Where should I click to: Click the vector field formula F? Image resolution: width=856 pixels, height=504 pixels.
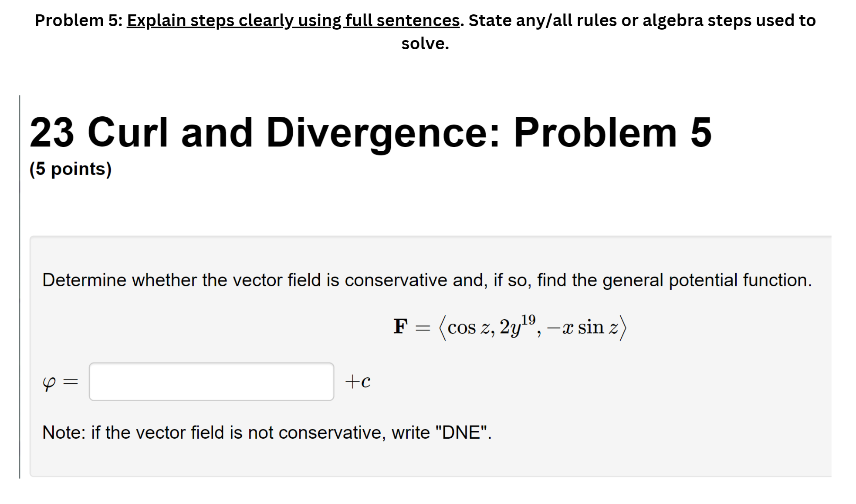(x=510, y=327)
